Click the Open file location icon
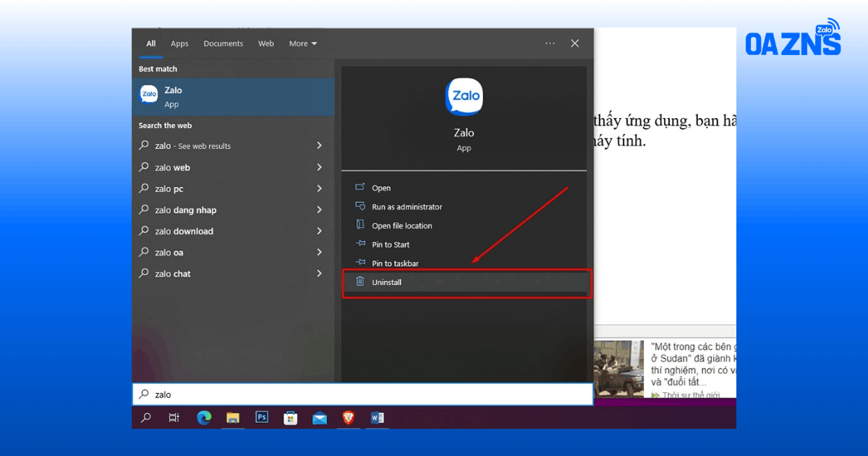 [360, 225]
